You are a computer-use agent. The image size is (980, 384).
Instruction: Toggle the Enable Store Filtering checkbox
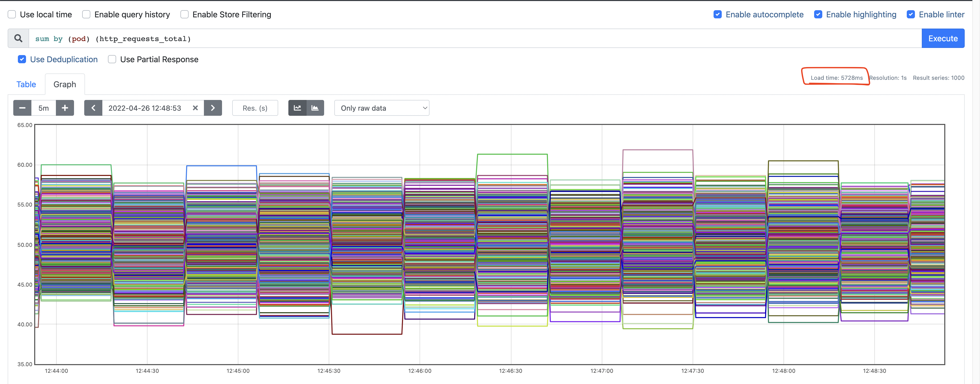click(x=184, y=14)
